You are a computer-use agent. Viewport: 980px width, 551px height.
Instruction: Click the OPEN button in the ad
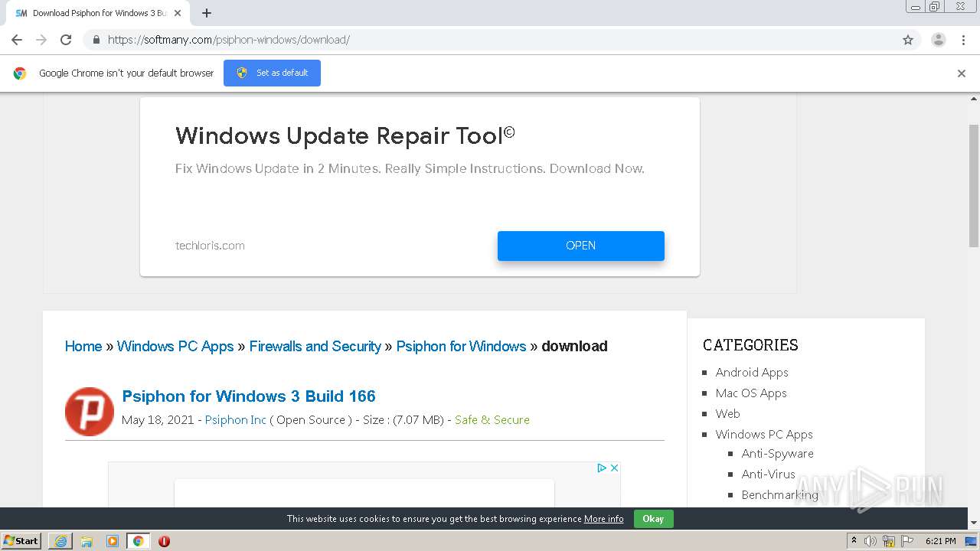click(x=581, y=246)
